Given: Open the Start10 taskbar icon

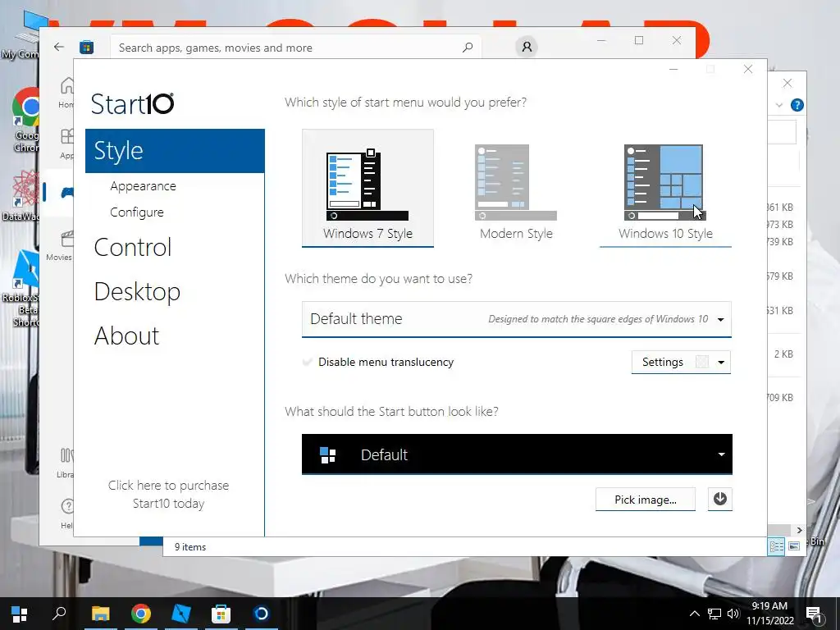Looking at the screenshot, I should pos(261,614).
